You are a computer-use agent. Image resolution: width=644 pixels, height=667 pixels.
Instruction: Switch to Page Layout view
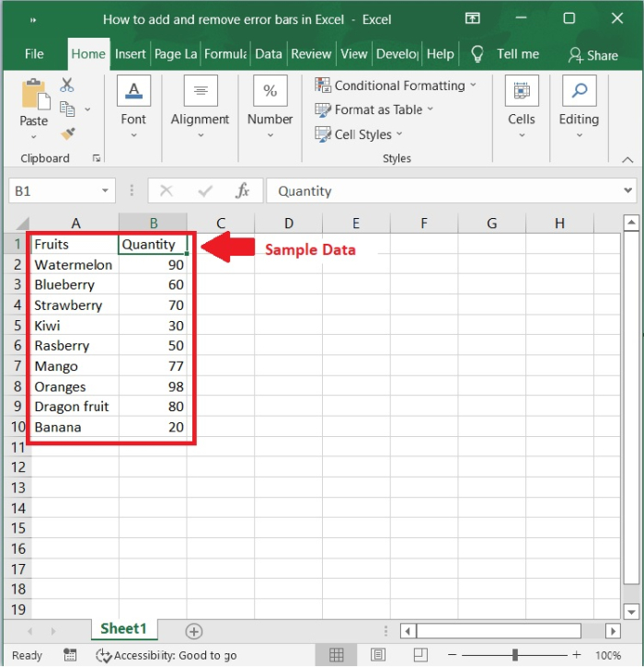click(378, 655)
